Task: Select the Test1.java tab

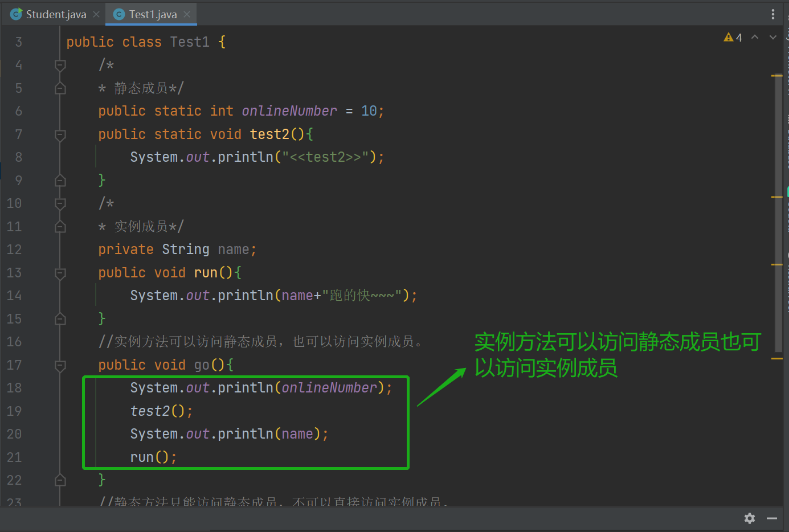Action: tap(153, 14)
